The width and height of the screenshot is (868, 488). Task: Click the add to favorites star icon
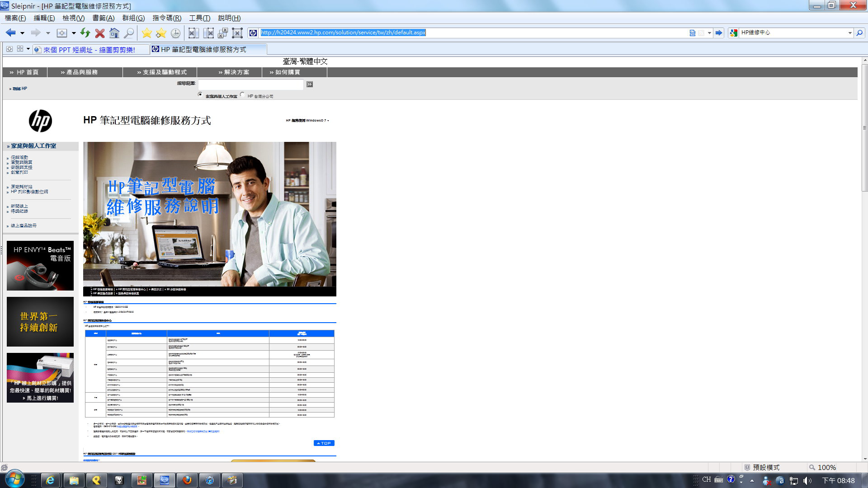[x=161, y=33]
